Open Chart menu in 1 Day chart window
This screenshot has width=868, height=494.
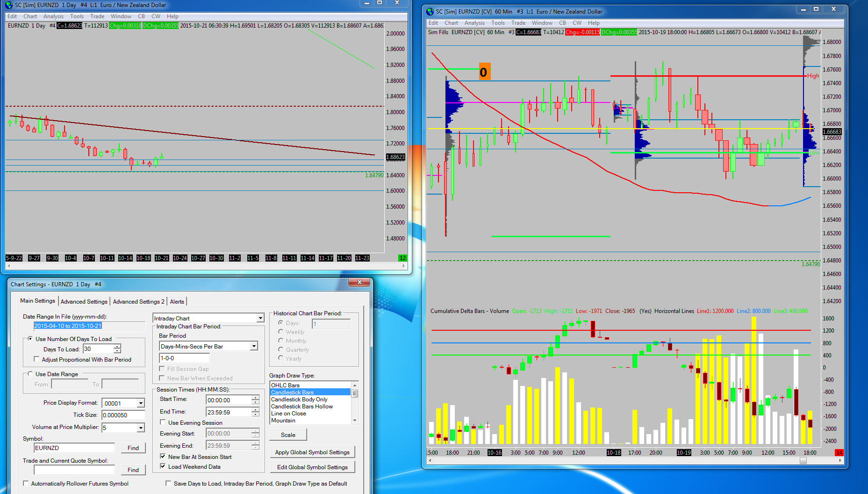(x=30, y=16)
